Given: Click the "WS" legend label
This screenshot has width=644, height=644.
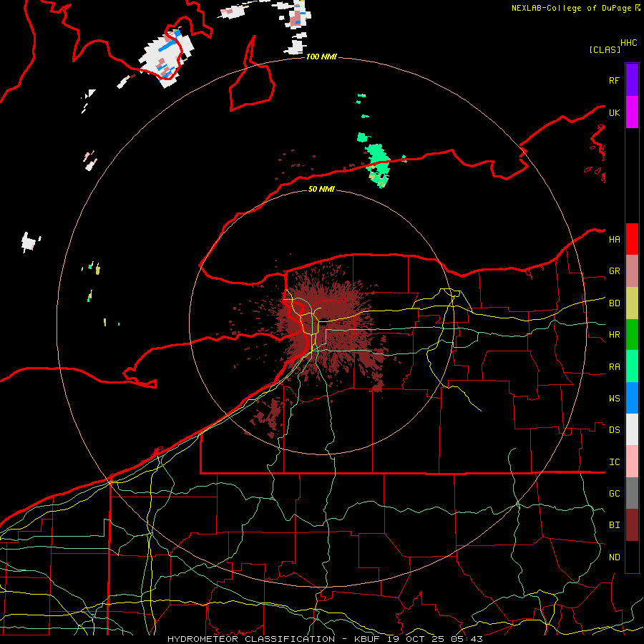Looking at the screenshot, I should coord(614,398).
